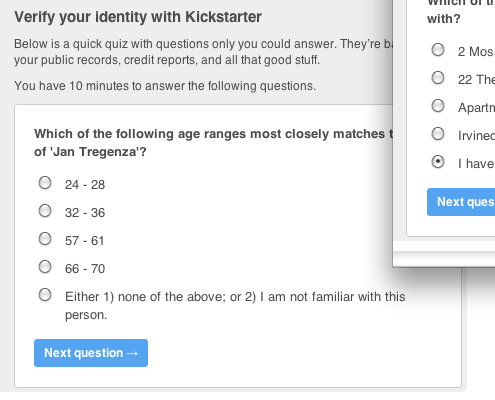Click the 'Verify your identity with Kickstarter' heading
This screenshot has height=400, width=495.
point(138,17)
